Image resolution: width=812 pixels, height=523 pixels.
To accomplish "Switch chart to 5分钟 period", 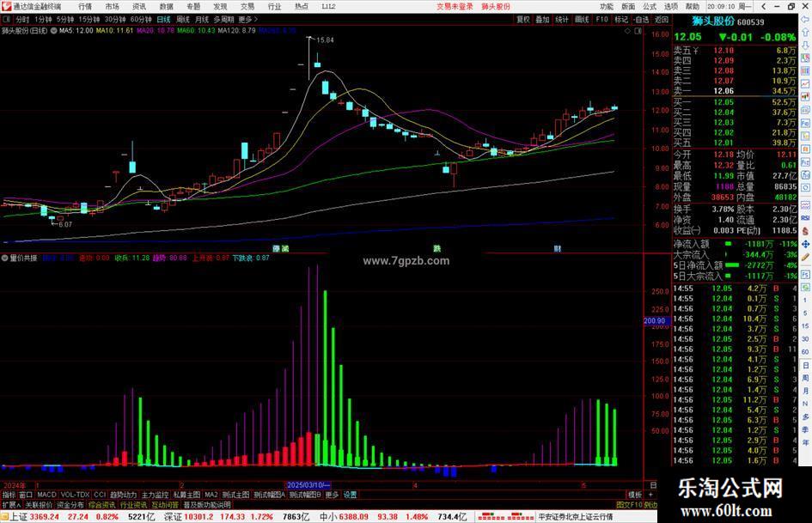I will pyautogui.click(x=65, y=19).
